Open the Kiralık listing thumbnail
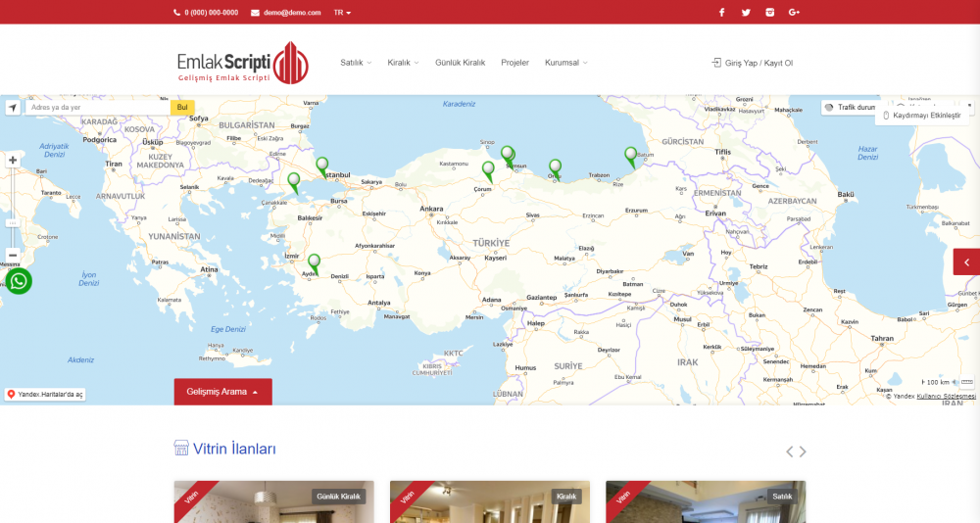The height and width of the screenshot is (523, 980). (x=490, y=501)
